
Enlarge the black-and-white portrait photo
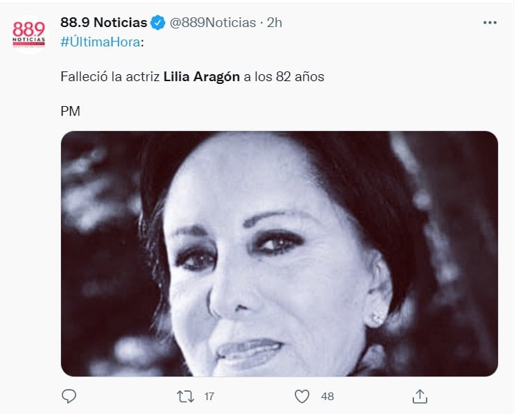[x=280, y=254]
